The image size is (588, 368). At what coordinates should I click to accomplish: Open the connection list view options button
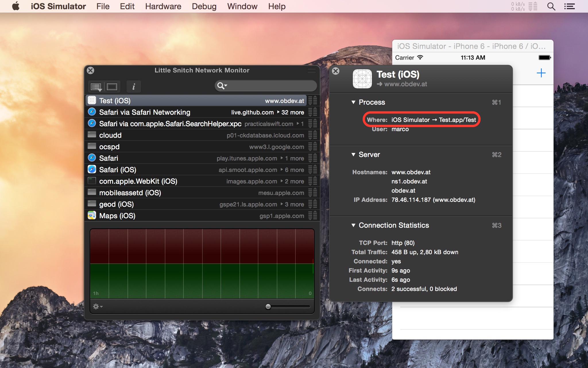(96, 87)
